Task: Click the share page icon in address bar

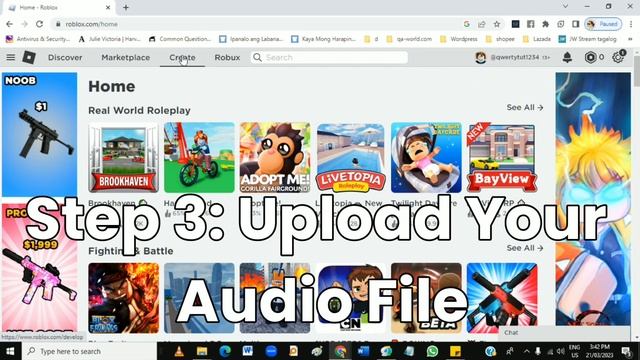Action: pos(482,24)
